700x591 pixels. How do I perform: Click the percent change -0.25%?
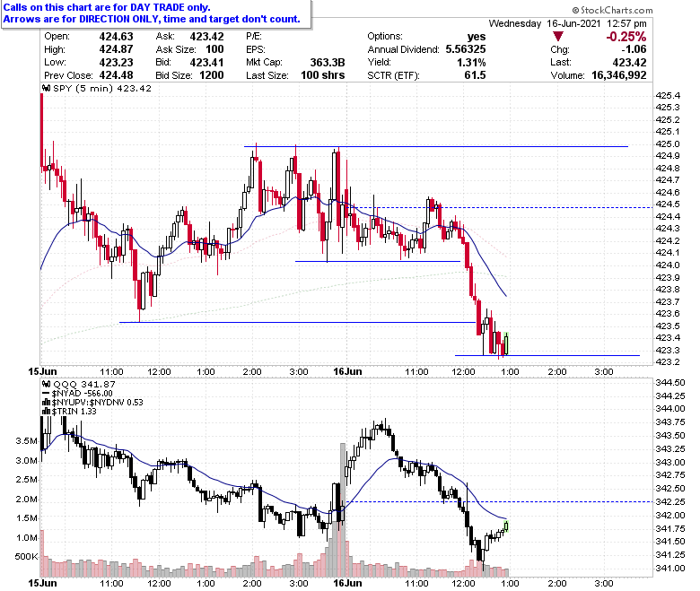(626, 37)
